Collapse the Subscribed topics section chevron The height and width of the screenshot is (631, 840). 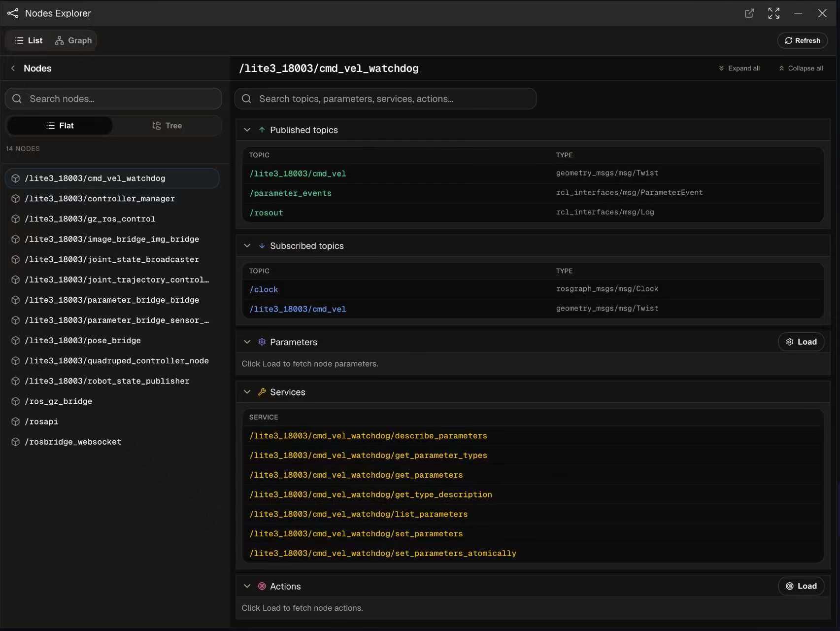pyautogui.click(x=247, y=246)
